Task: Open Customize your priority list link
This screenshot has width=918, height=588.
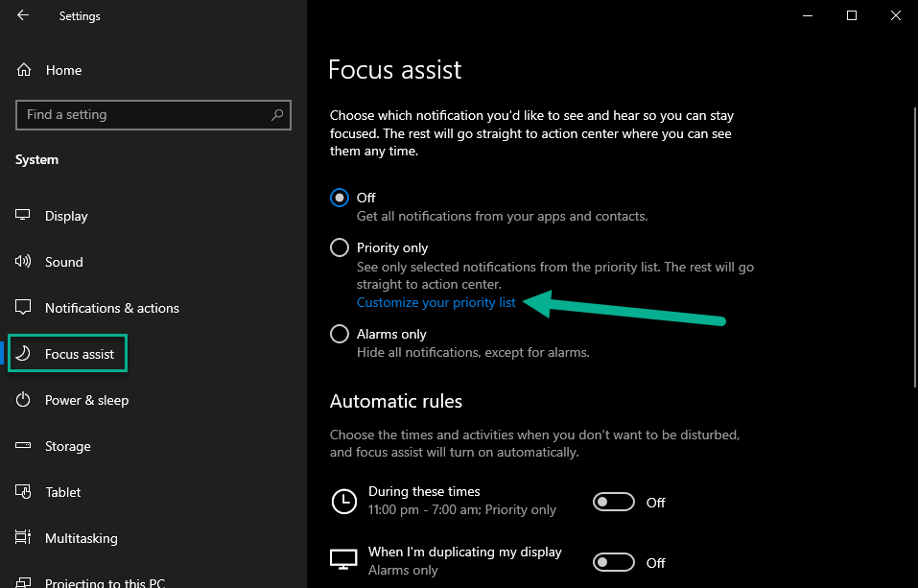Action: (436, 302)
